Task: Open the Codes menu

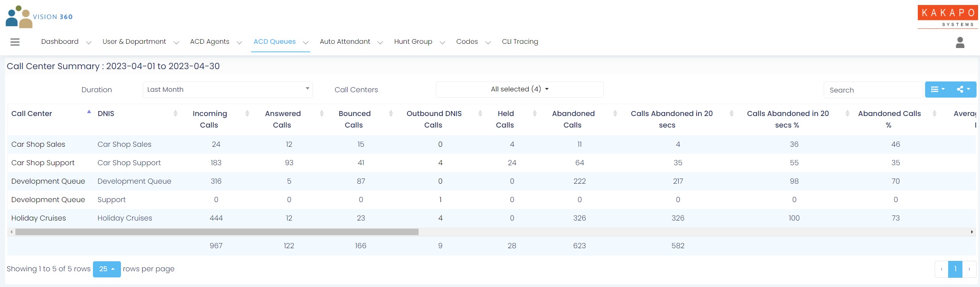Action: [x=467, y=41]
